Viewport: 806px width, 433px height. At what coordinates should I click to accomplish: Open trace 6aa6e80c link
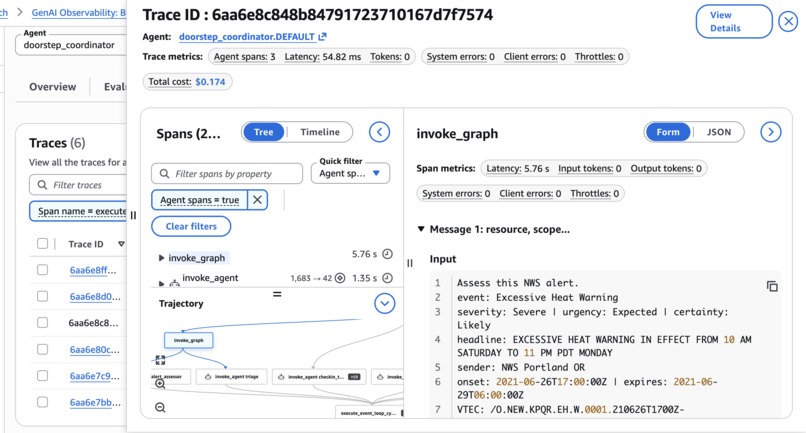pos(95,349)
